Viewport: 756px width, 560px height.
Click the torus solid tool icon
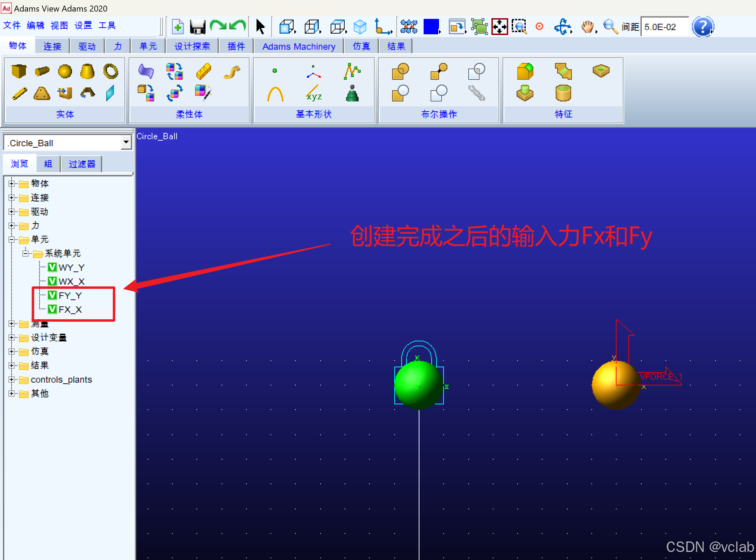click(x=110, y=71)
